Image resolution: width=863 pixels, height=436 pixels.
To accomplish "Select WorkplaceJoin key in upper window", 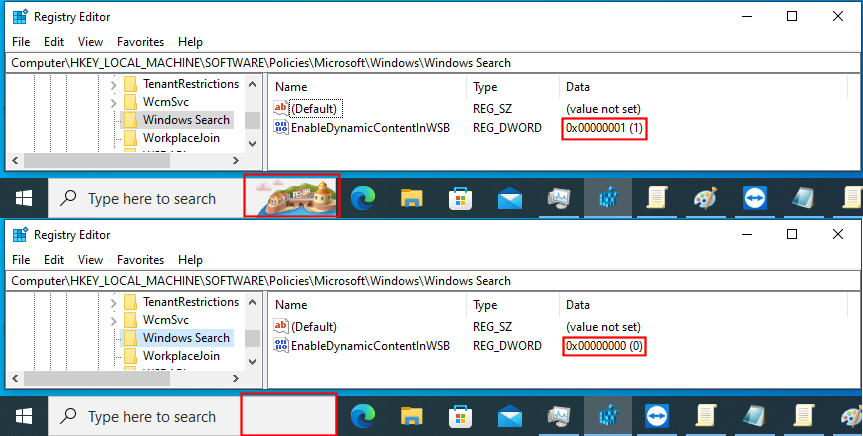I will (x=181, y=138).
